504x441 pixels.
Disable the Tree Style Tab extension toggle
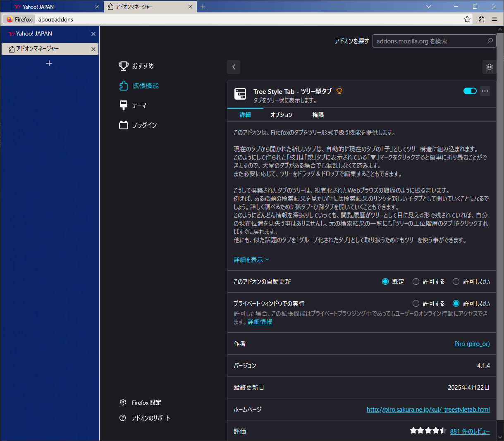[470, 91]
